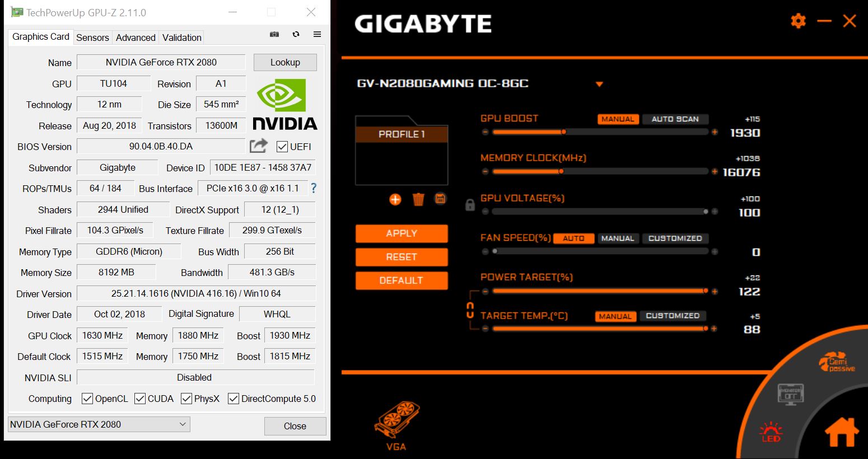
Task: Click the Lookup button
Action: [285, 62]
